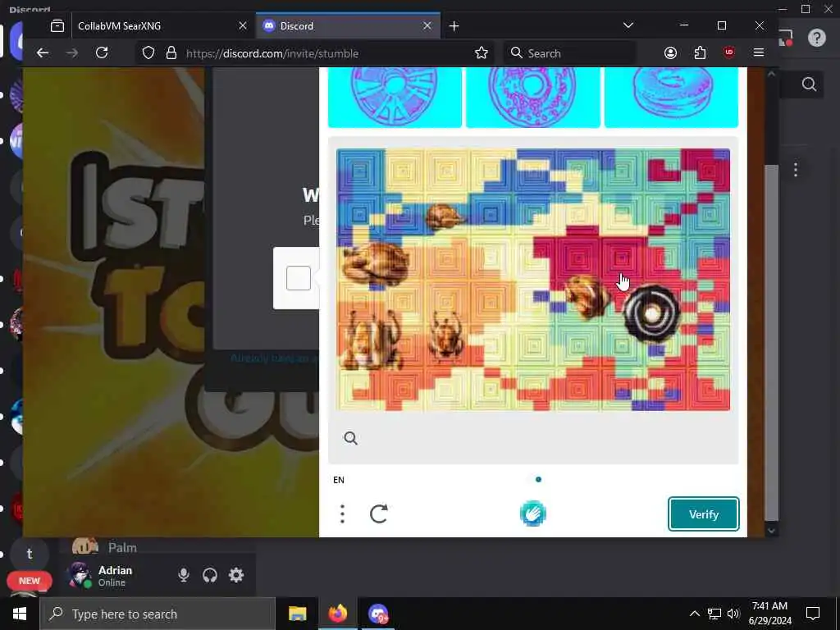Image resolution: width=840 pixels, height=630 pixels.
Task: Click the magnifier icon below captcha image
Action: [350, 438]
